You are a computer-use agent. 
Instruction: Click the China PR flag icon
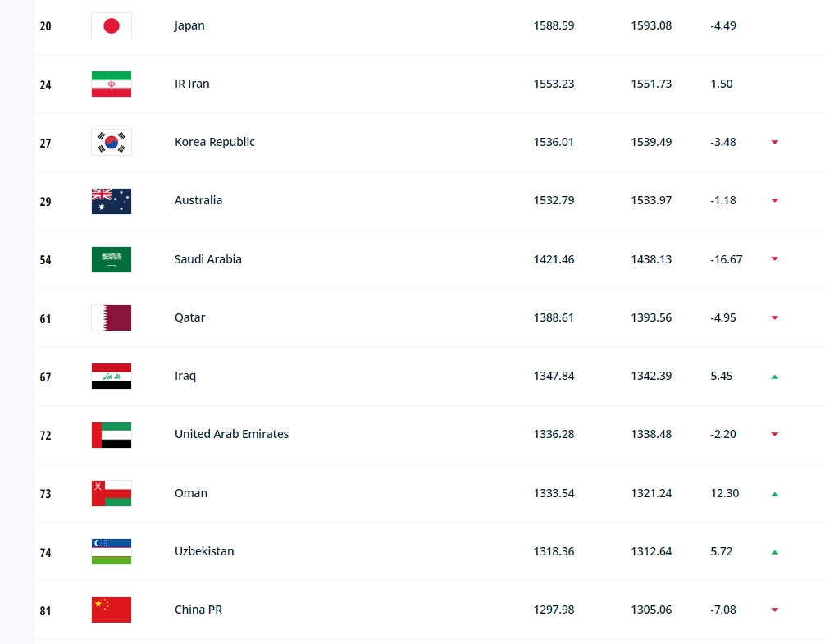[x=112, y=610]
